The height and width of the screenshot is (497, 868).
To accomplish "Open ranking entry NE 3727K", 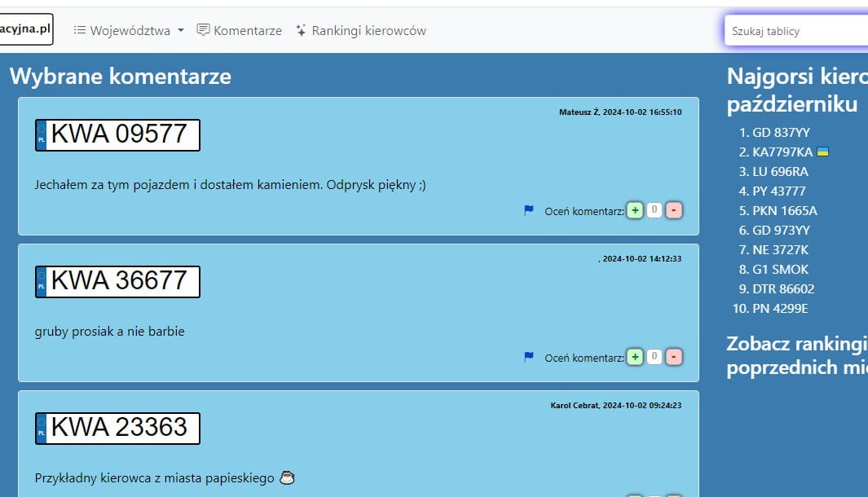I will (780, 249).
